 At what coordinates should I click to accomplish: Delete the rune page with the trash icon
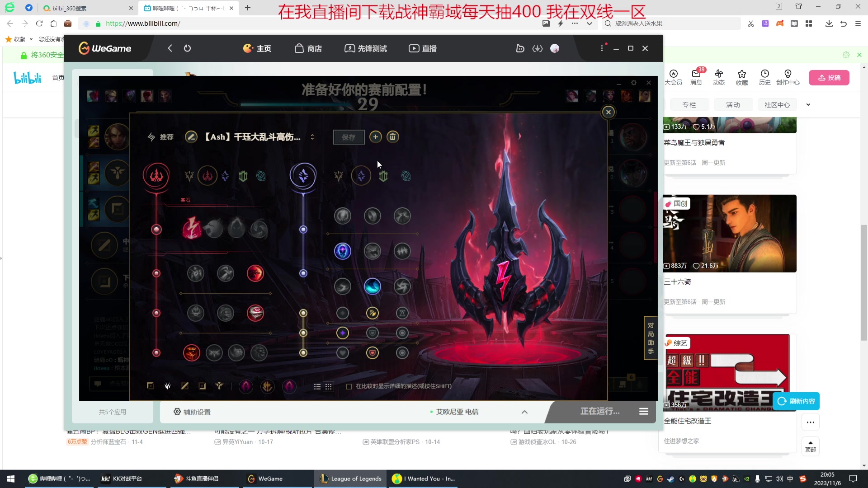point(393,136)
